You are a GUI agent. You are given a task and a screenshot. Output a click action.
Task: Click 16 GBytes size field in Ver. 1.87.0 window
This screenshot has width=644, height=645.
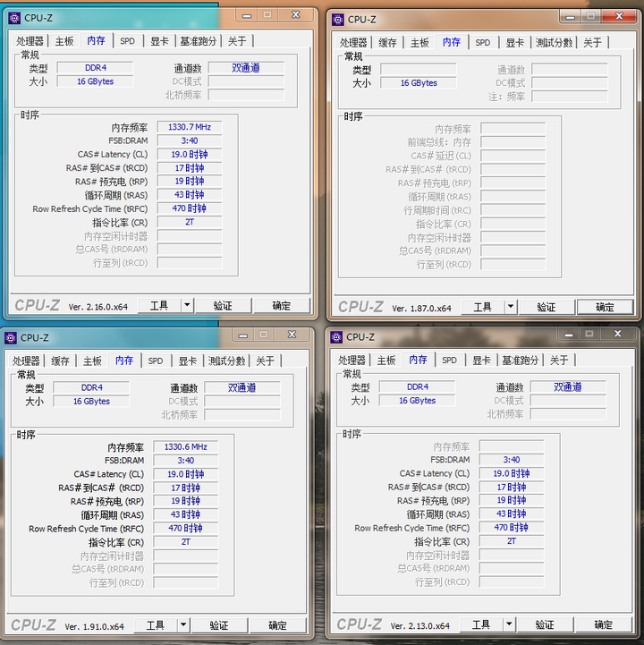coord(419,83)
